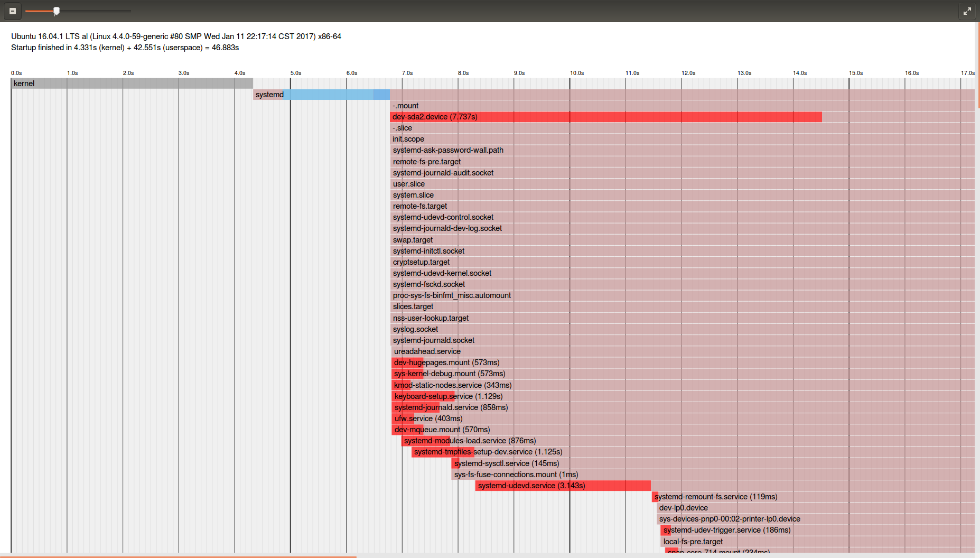
Task: Click systemd-fsckd.socket row
Action: point(682,284)
